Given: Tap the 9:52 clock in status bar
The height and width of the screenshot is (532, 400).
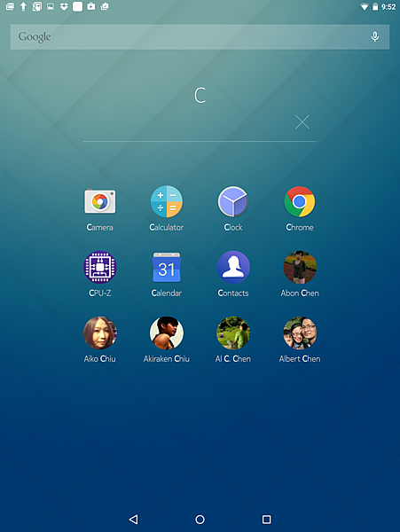Looking at the screenshot, I should click(x=388, y=7).
